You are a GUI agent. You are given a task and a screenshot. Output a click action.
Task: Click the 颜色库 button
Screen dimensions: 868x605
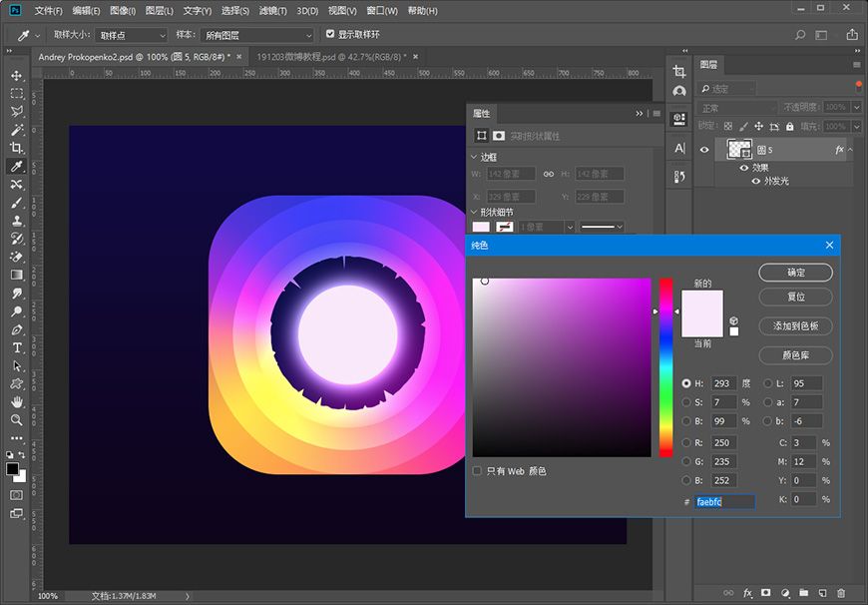[795, 355]
